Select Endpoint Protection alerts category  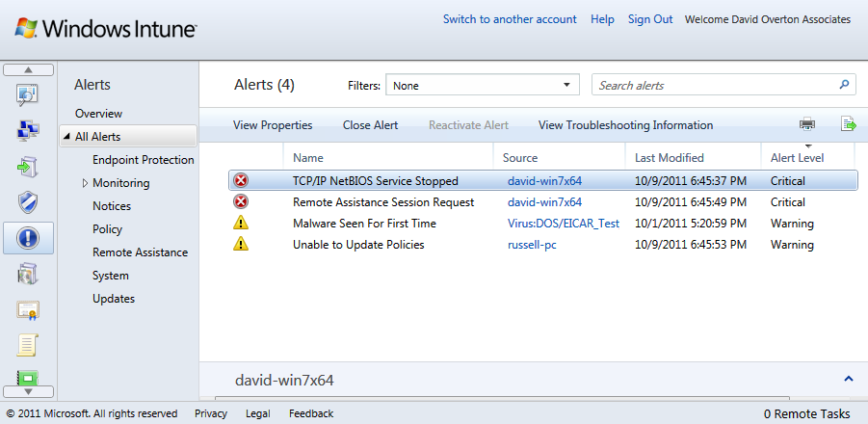pos(144,160)
